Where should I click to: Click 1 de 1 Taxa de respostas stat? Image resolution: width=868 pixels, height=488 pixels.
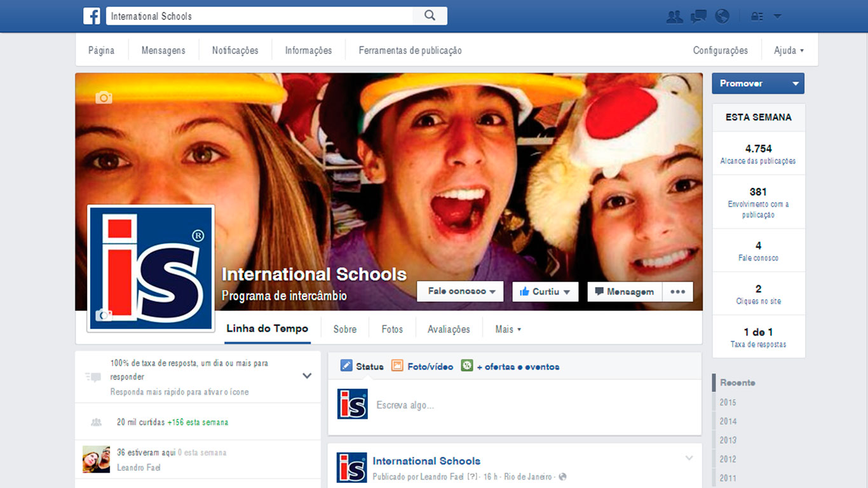click(758, 337)
